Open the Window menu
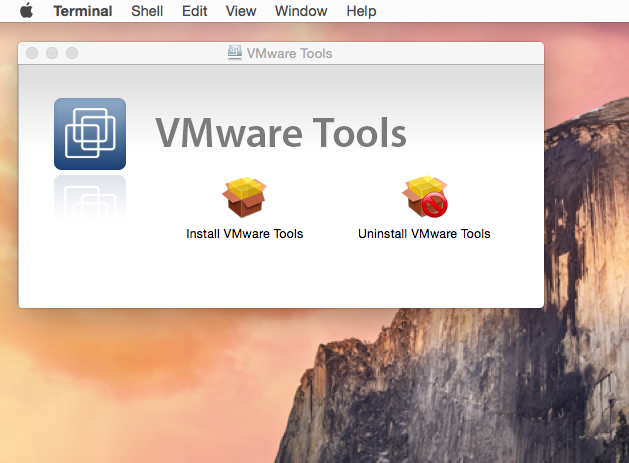 pyautogui.click(x=301, y=11)
